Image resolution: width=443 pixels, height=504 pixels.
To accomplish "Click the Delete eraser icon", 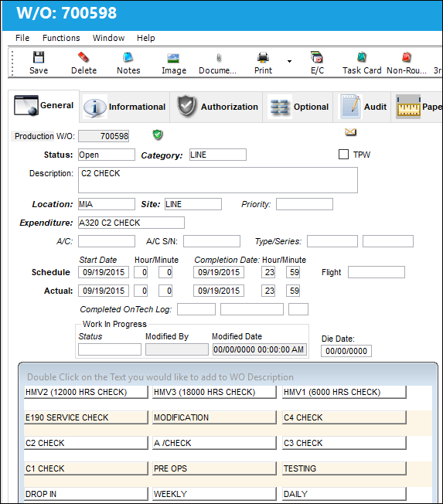I will point(83,57).
